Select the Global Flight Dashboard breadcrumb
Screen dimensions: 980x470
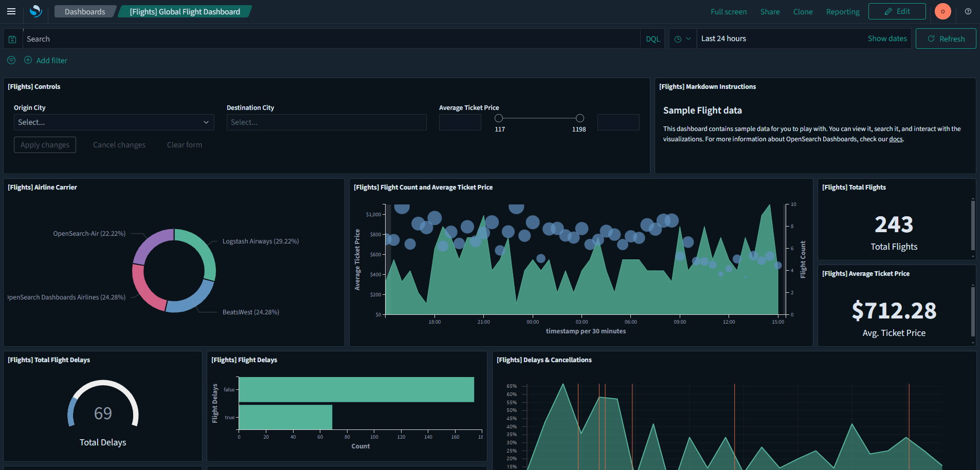tap(185, 11)
